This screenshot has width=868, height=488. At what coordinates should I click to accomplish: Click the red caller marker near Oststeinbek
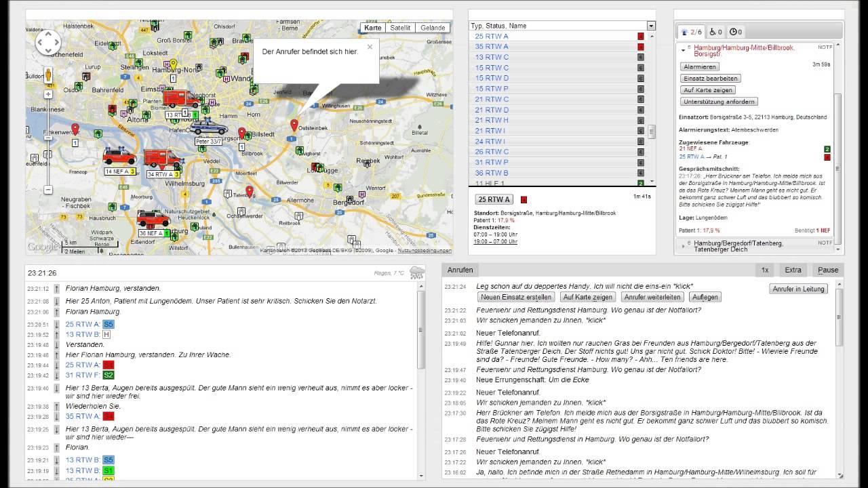(294, 125)
